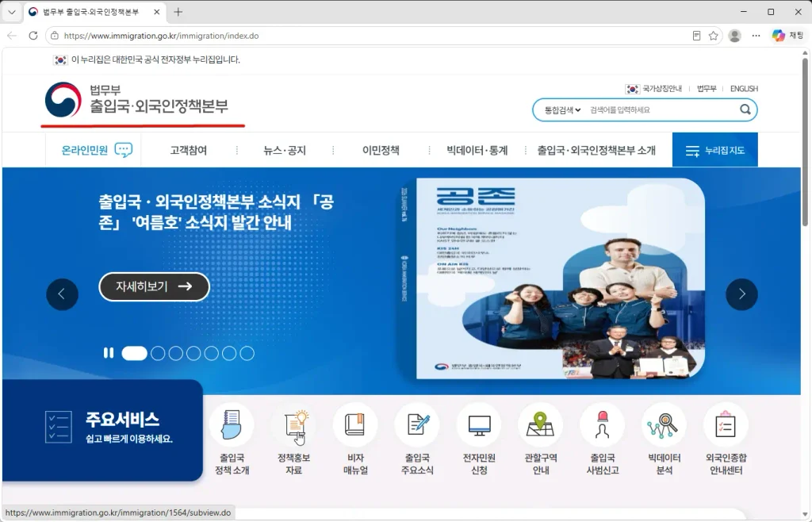Open the 빅데이터·통계 menu
This screenshot has height=522, width=812.
(477, 150)
